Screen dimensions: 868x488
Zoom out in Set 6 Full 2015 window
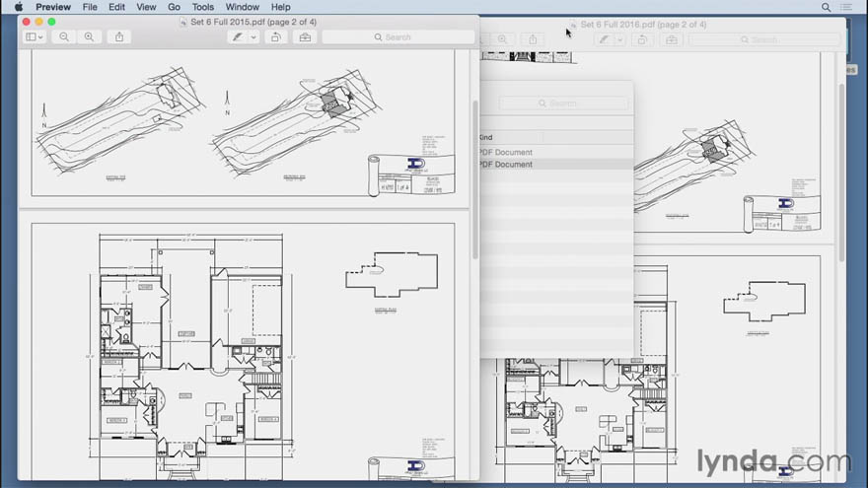point(64,37)
